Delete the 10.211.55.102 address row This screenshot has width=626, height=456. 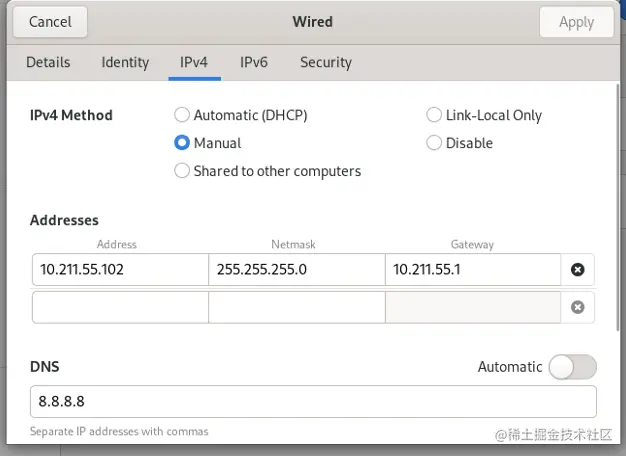(x=577, y=269)
